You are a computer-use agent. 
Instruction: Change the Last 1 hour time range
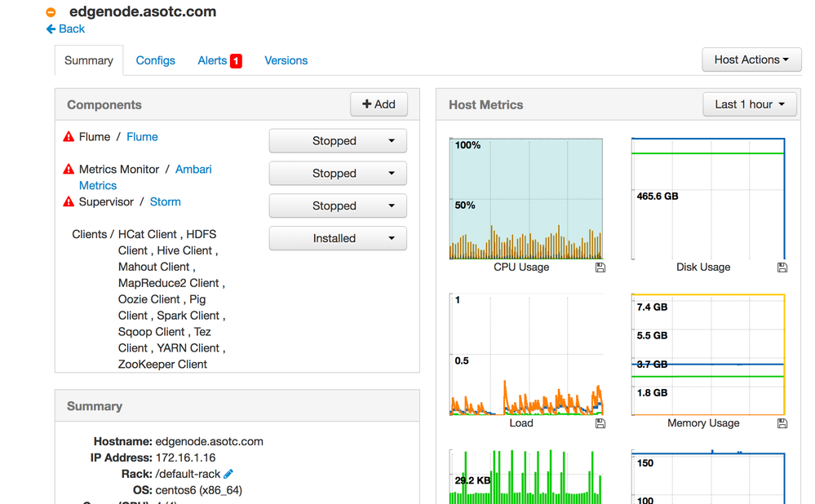(750, 104)
